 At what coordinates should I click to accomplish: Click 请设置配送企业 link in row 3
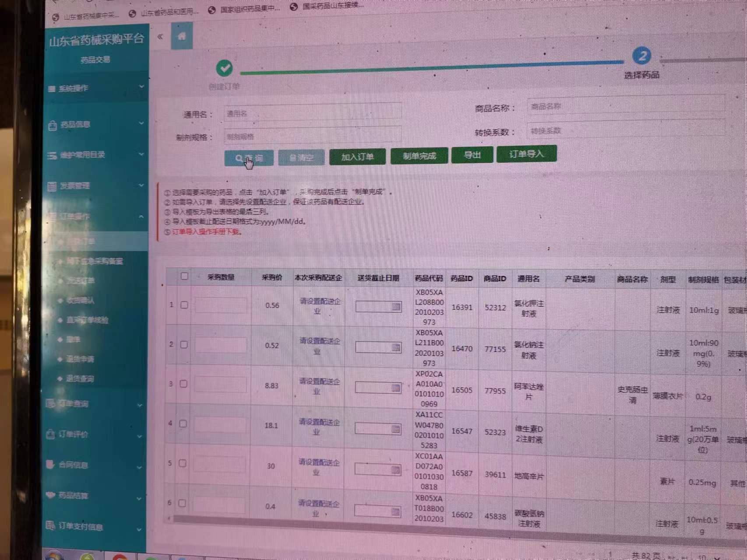pyautogui.click(x=318, y=386)
